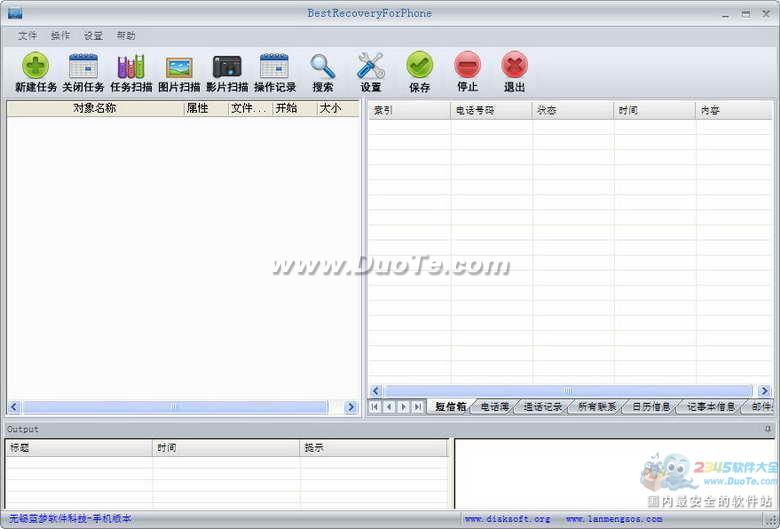Click the left pane's scroll-right arrow
The width and height of the screenshot is (780, 529).
[x=351, y=407]
